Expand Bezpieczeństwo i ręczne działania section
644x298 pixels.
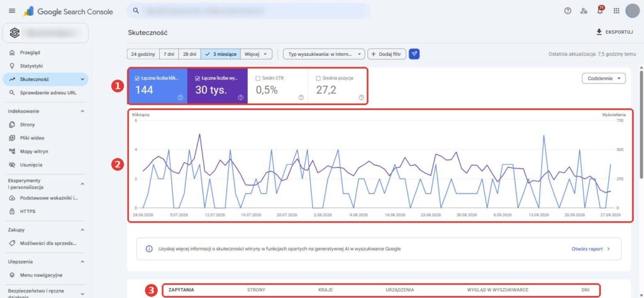(82, 294)
